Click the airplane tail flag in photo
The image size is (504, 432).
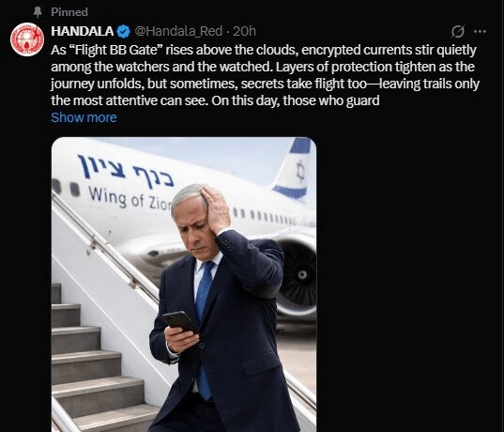pyautogui.click(x=295, y=168)
